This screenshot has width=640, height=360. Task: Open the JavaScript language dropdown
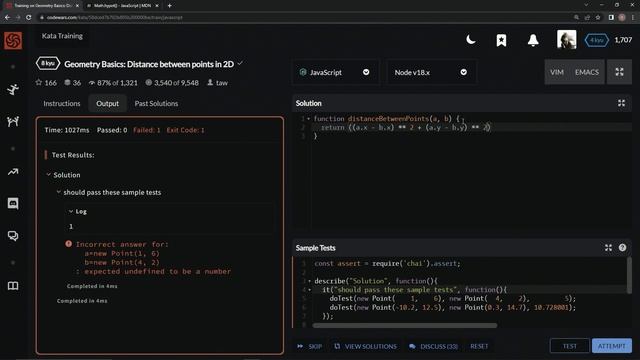pos(335,72)
